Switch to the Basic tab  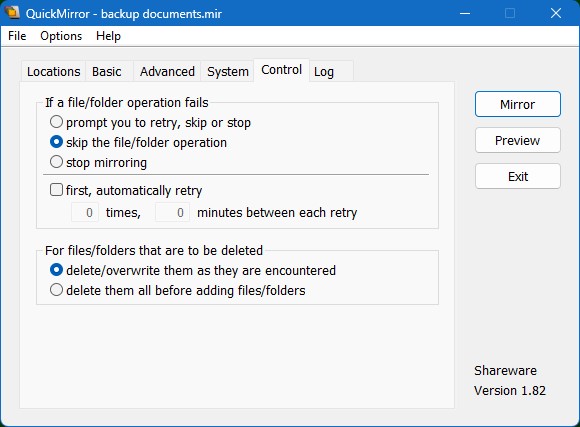click(107, 71)
